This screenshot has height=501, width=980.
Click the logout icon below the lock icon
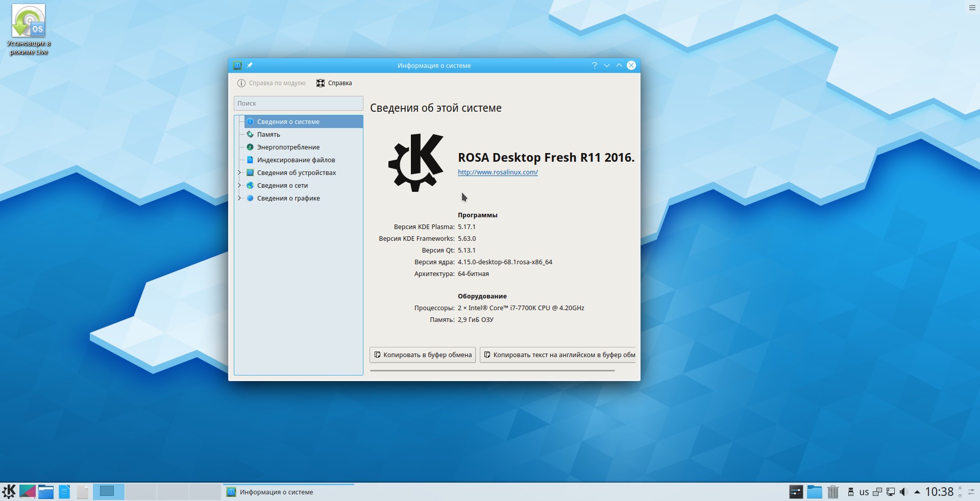pos(960,495)
